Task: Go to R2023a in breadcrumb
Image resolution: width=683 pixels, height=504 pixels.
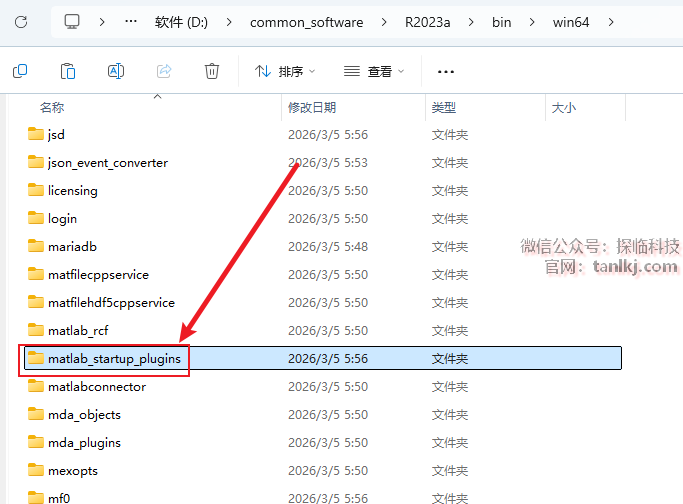Action: (427, 22)
